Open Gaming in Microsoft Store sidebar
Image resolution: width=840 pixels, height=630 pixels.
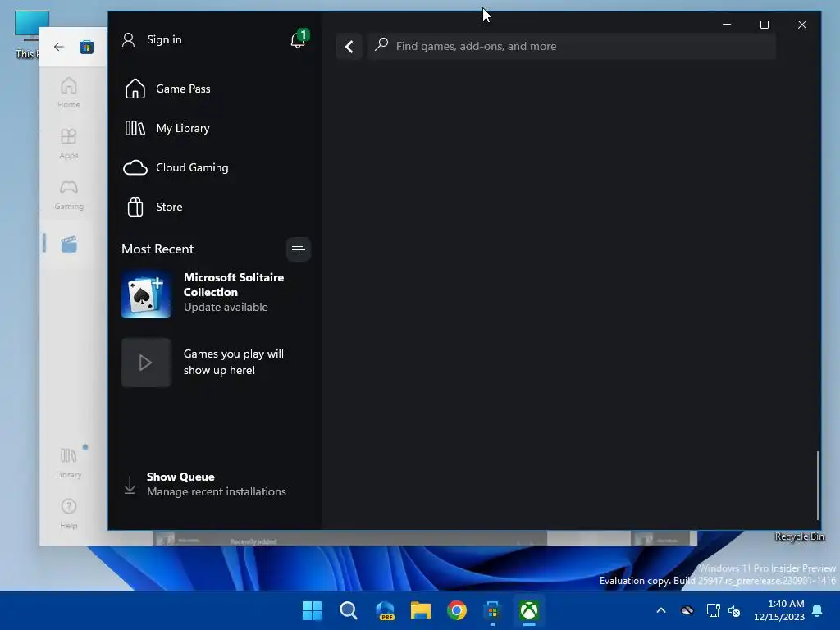(69, 194)
